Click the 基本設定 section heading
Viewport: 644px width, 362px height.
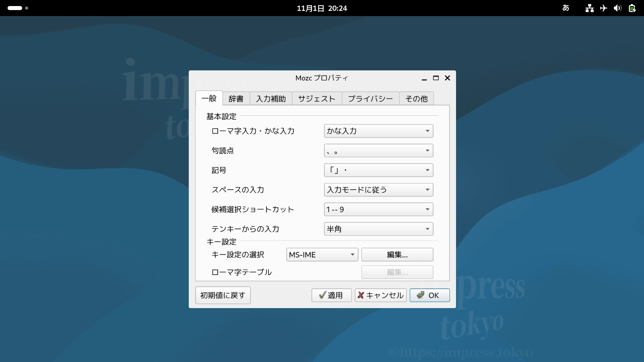(221, 116)
